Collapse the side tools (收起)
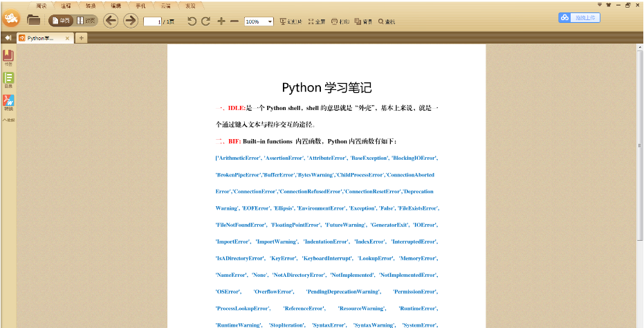 pos(8,120)
